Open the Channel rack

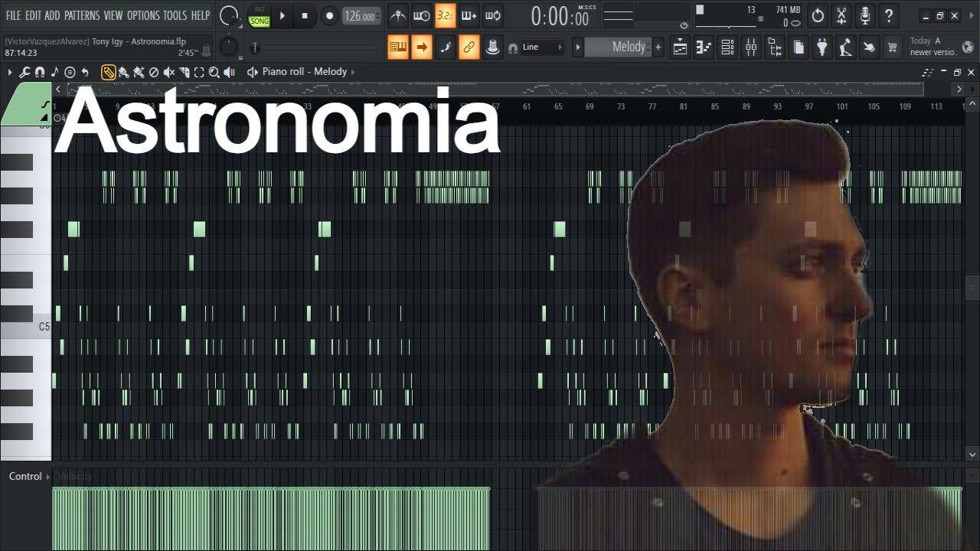point(727,48)
